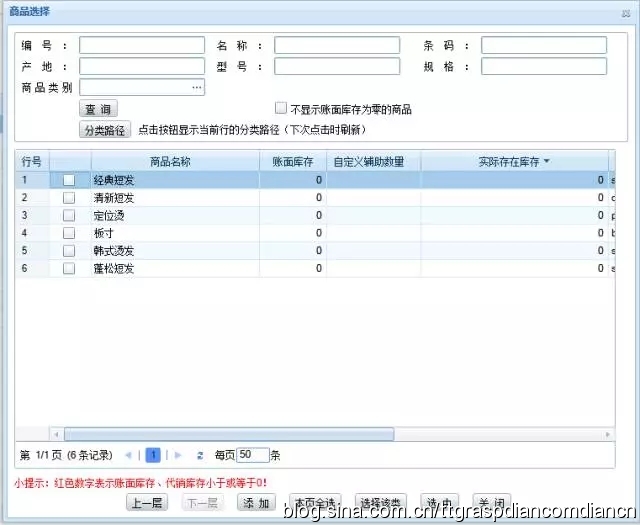640x525 pixels.
Task: Jump to first page arrow
Action: click(x=127, y=455)
